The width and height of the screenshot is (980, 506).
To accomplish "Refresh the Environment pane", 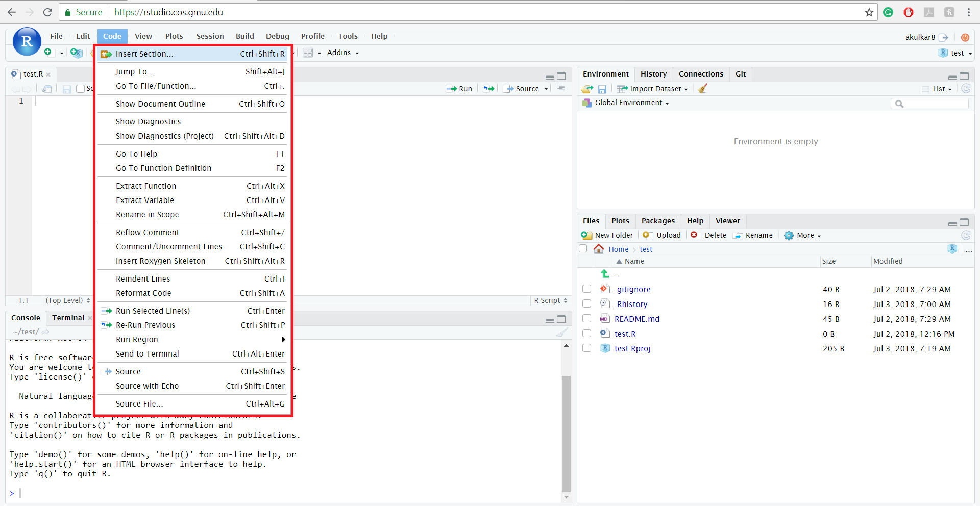I will 966,88.
